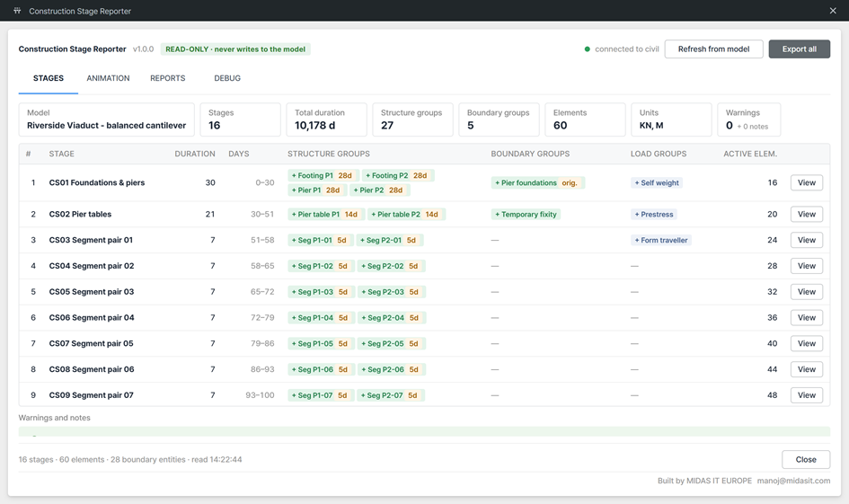Switch to the ANIMATION tab
Image resolution: width=849 pixels, height=504 pixels.
(108, 78)
